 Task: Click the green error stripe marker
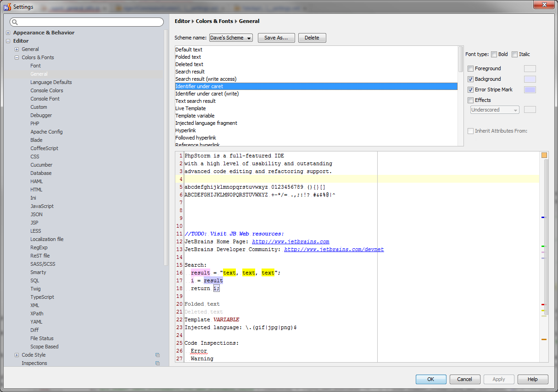point(543,246)
